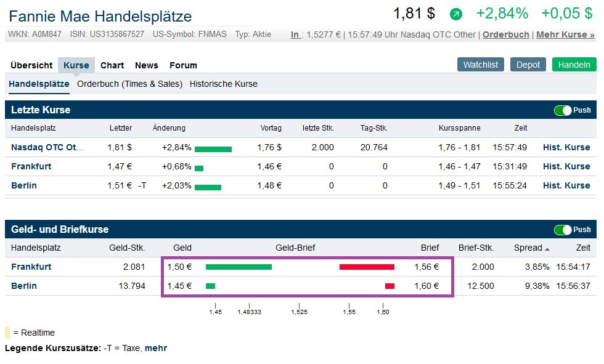Expand the Kurszusätze legend via mehr
This screenshot has width=604, height=364.
pyautogui.click(x=156, y=348)
